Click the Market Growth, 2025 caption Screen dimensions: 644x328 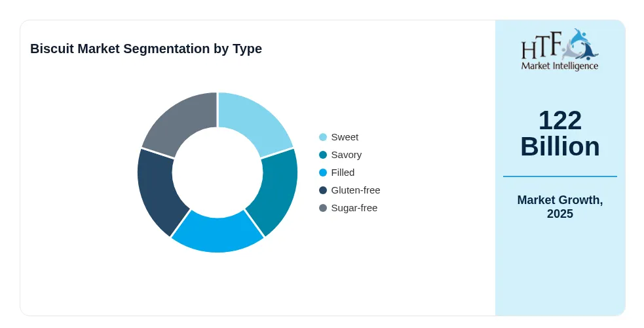click(559, 207)
